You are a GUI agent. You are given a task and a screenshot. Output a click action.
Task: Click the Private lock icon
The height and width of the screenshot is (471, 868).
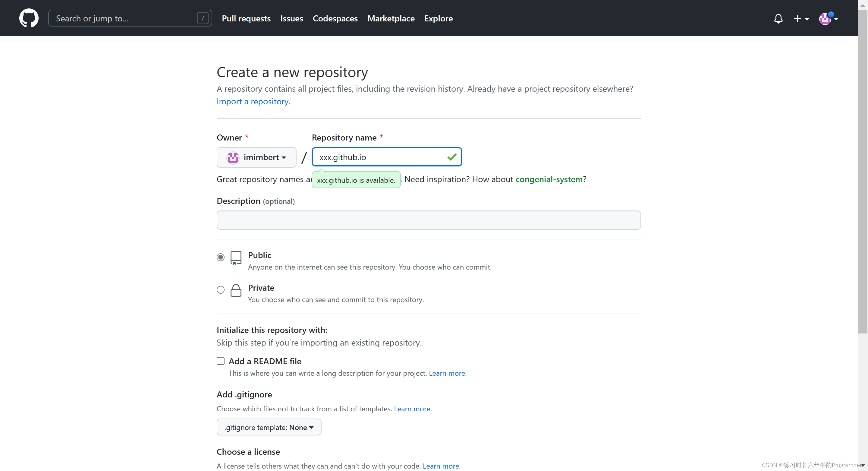[x=236, y=290]
